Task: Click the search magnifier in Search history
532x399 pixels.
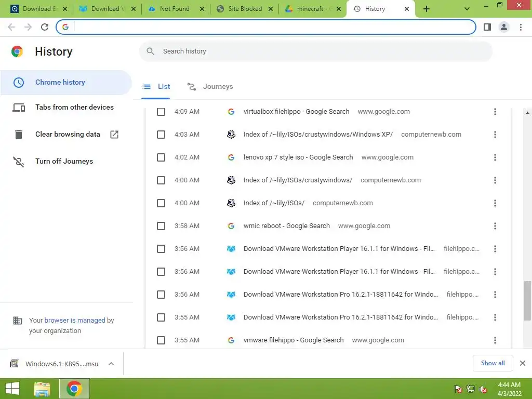Action: 150,51
